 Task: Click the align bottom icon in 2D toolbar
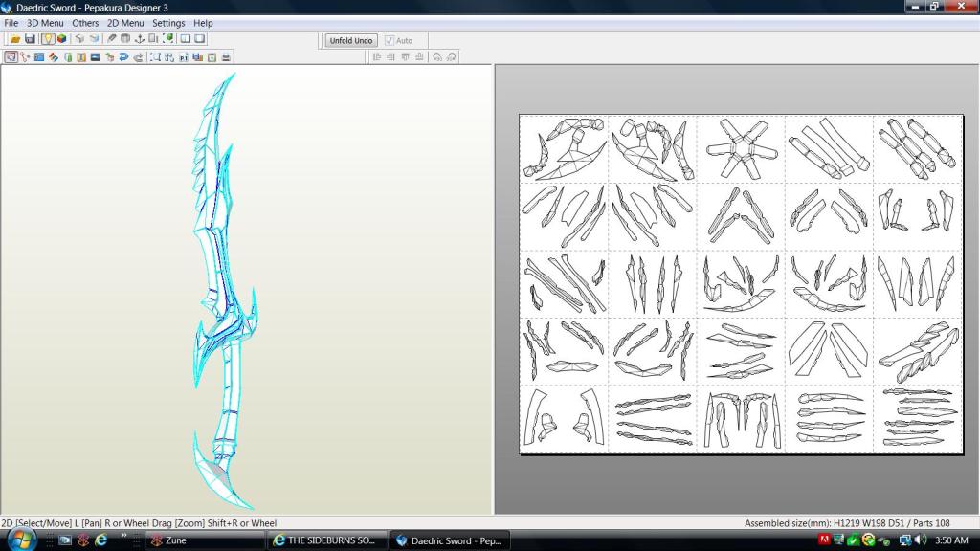pyautogui.click(x=419, y=56)
